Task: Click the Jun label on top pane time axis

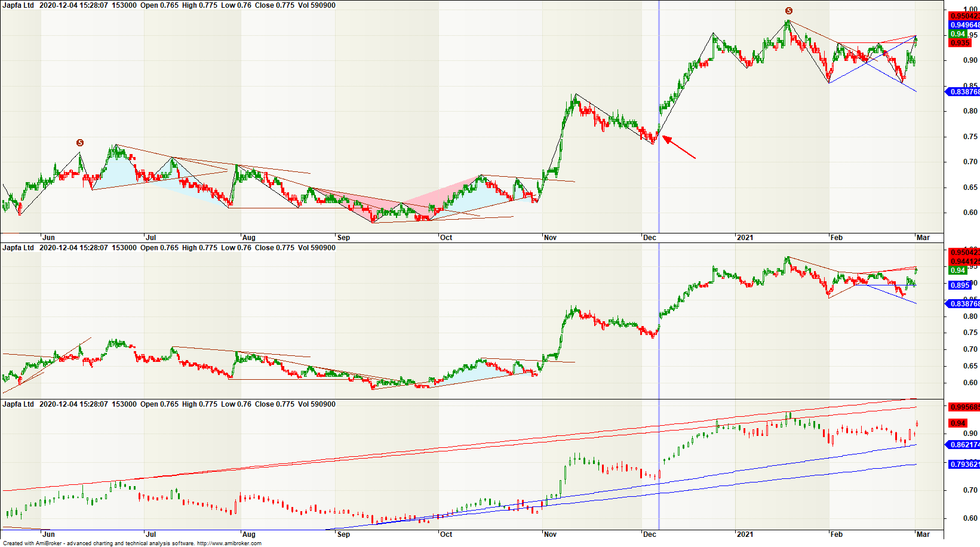Action: coord(49,238)
